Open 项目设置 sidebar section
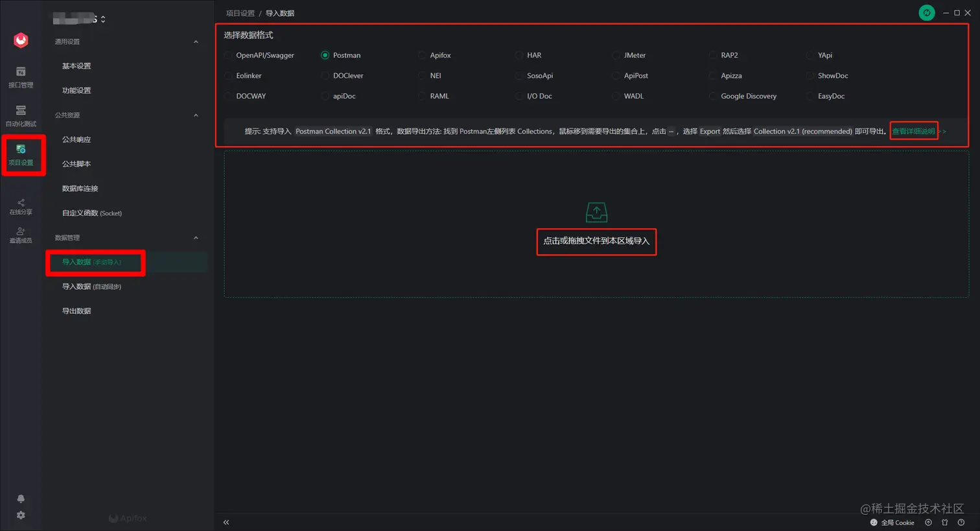Viewport: 980px width, 531px height. click(21, 155)
